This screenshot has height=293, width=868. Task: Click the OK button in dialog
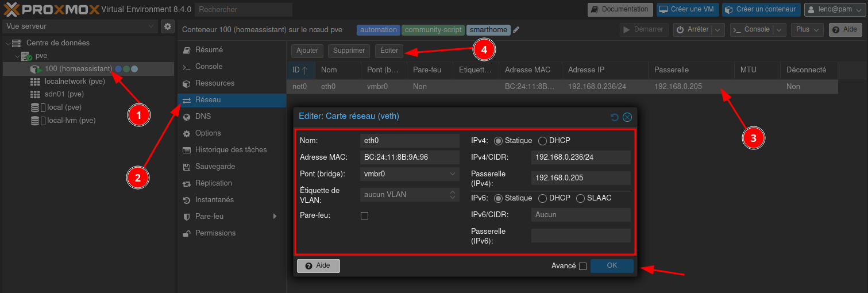point(612,265)
